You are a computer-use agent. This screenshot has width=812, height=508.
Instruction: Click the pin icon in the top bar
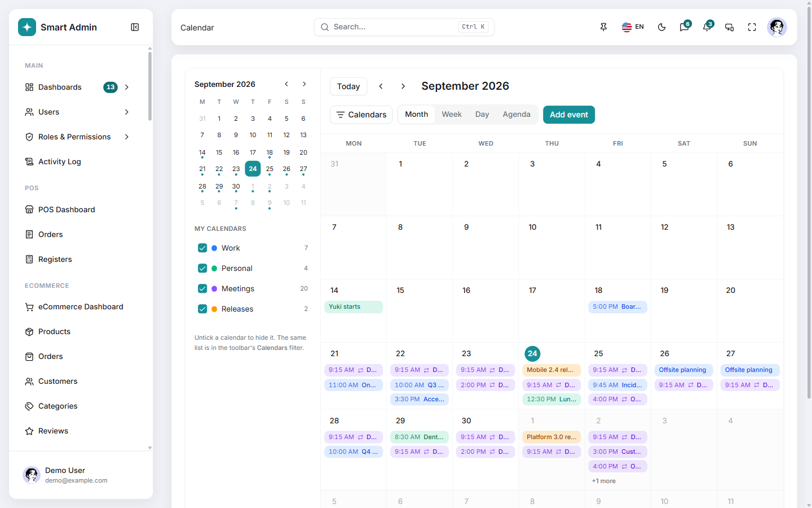pyautogui.click(x=603, y=27)
